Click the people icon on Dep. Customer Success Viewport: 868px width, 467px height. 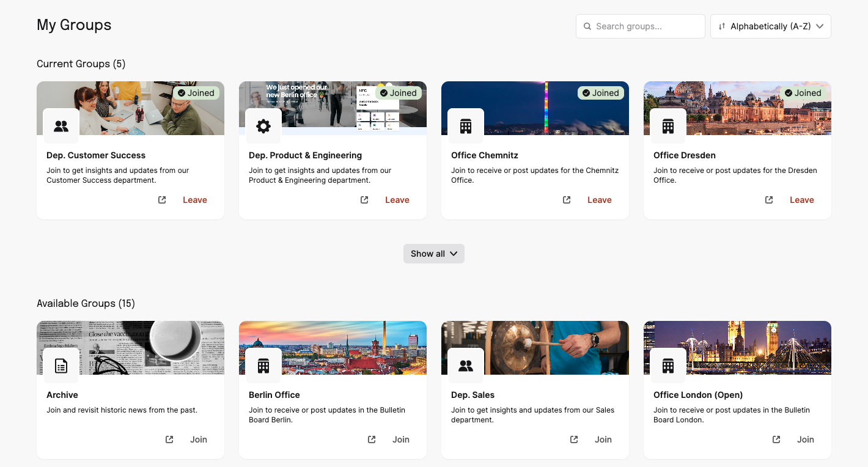61,127
